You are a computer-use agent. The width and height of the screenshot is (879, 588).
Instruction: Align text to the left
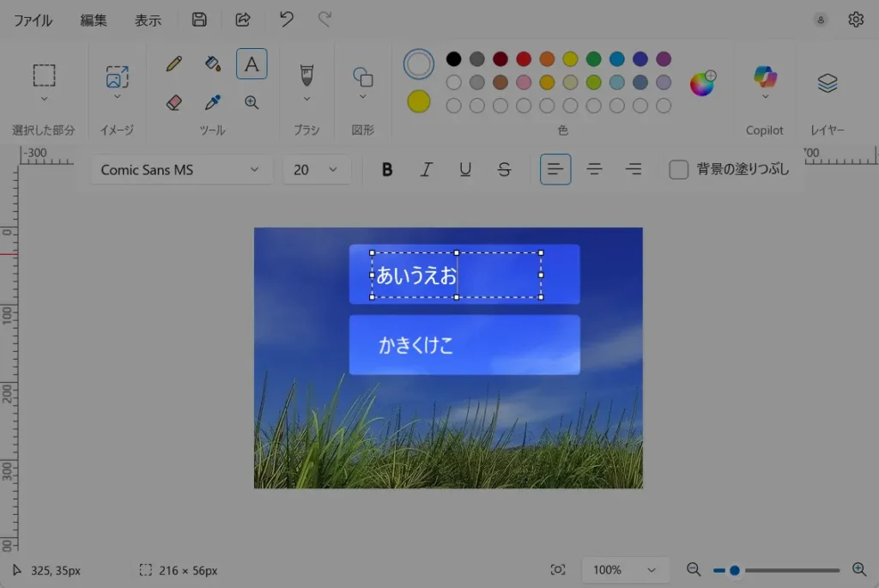[555, 169]
